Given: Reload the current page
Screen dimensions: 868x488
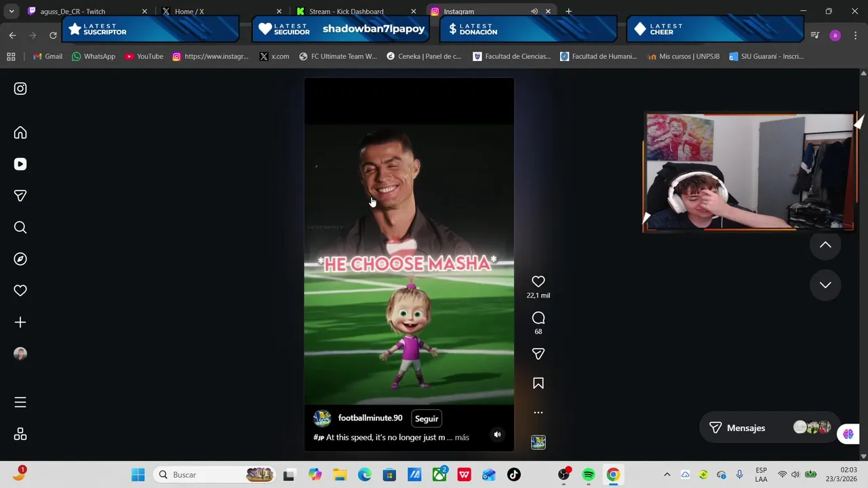Looking at the screenshot, I should 53,35.
